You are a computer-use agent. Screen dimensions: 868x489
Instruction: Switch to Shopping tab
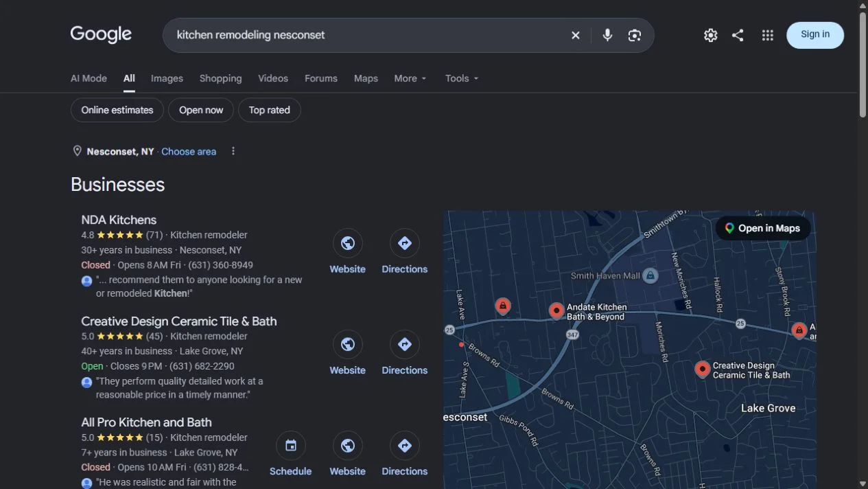point(220,78)
